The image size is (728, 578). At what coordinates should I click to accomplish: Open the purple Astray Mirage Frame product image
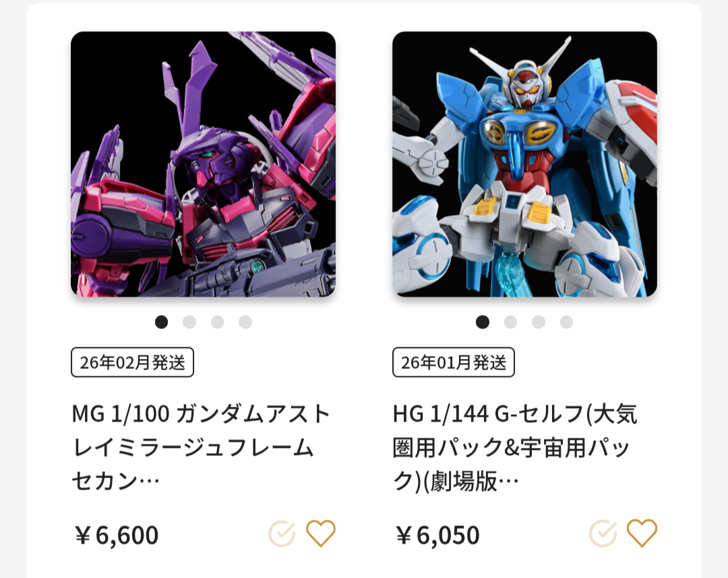click(204, 164)
